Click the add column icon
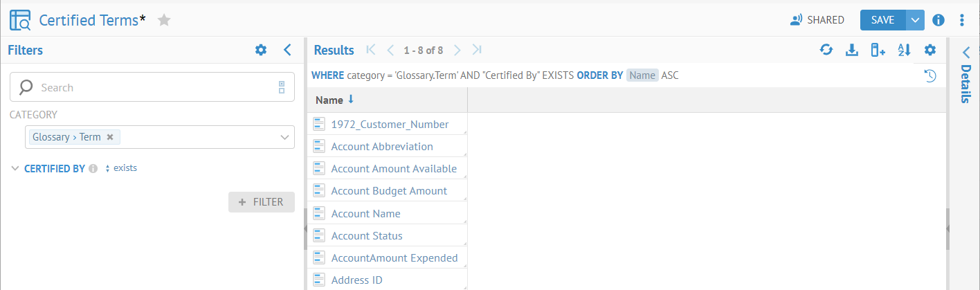The image size is (980, 290). point(878,50)
